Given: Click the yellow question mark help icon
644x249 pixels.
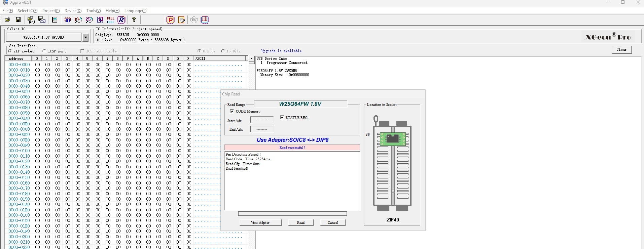Looking at the screenshot, I should pyautogui.click(x=134, y=20).
